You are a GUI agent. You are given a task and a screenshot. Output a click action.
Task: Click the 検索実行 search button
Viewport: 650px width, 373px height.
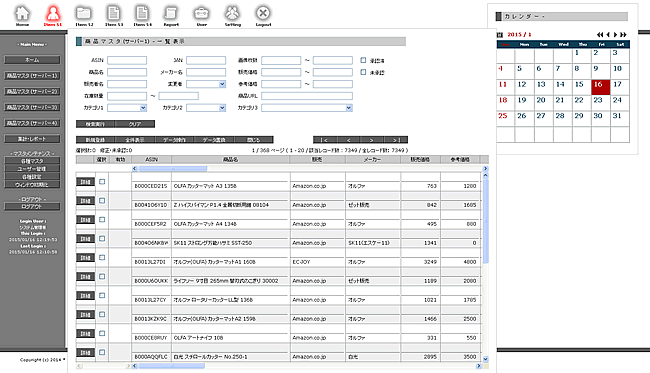pos(95,124)
